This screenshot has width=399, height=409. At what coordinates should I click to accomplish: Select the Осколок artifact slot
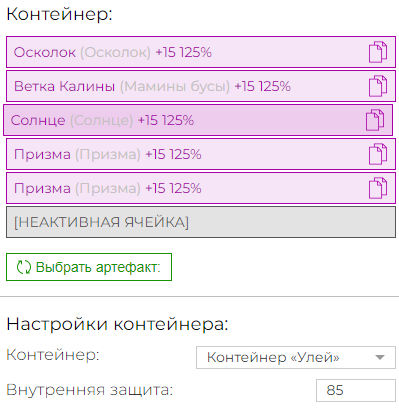[201, 52]
